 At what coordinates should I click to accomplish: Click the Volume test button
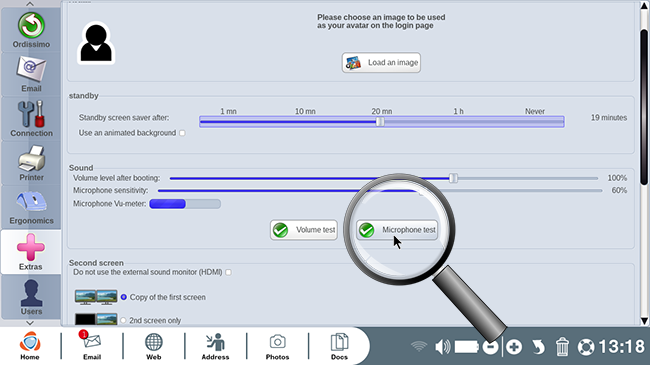[304, 230]
